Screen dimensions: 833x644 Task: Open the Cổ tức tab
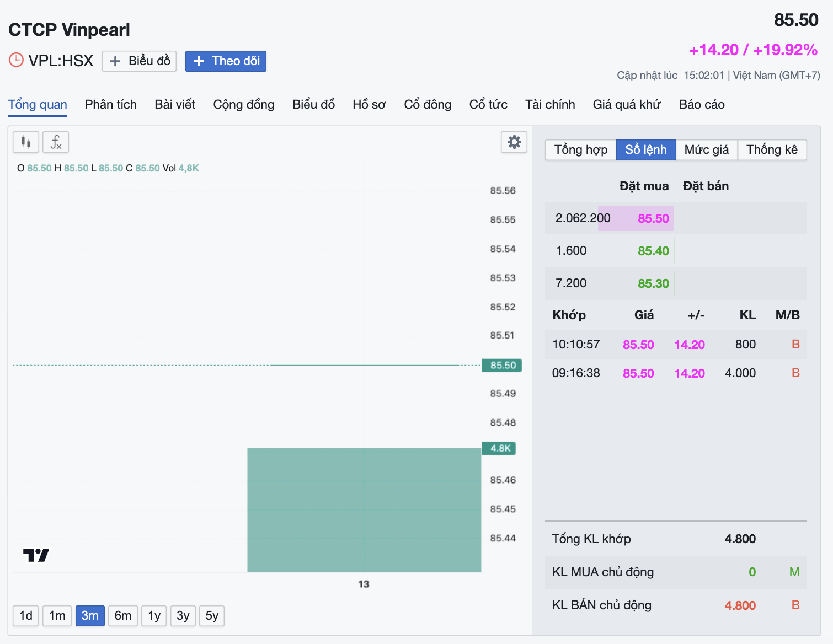pyautogui.click(x=488, y=104)
